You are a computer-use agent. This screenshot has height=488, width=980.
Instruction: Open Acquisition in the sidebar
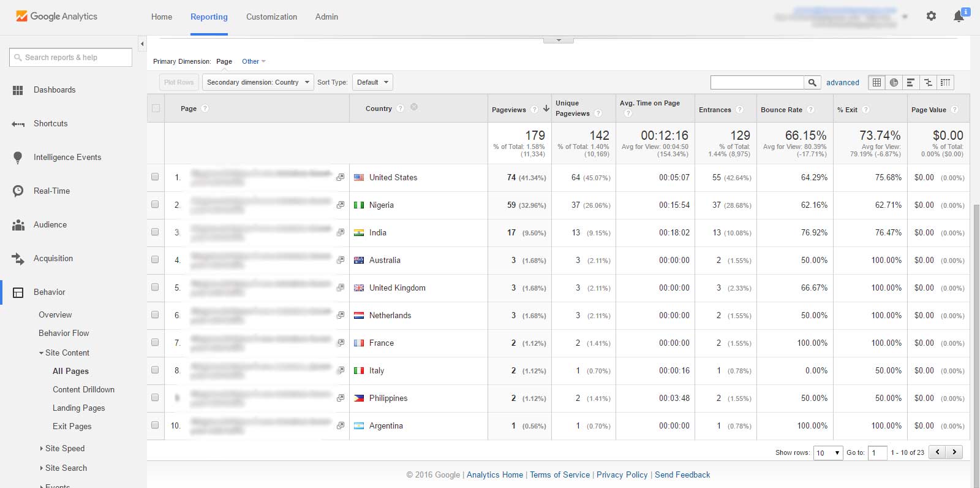[53, 258]
